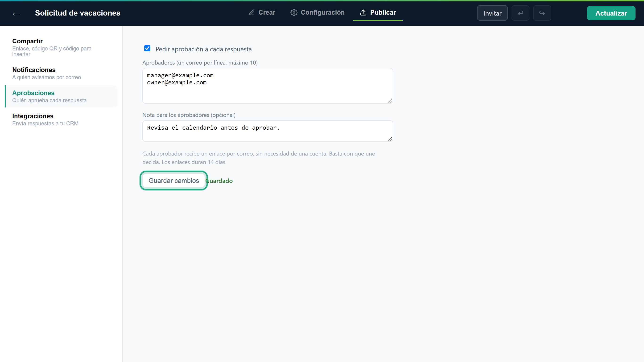Viewport: 644px width, 362px height.
Task: Click the label Pedir aprobación a cada respuesta
Action: pos(203,49)
